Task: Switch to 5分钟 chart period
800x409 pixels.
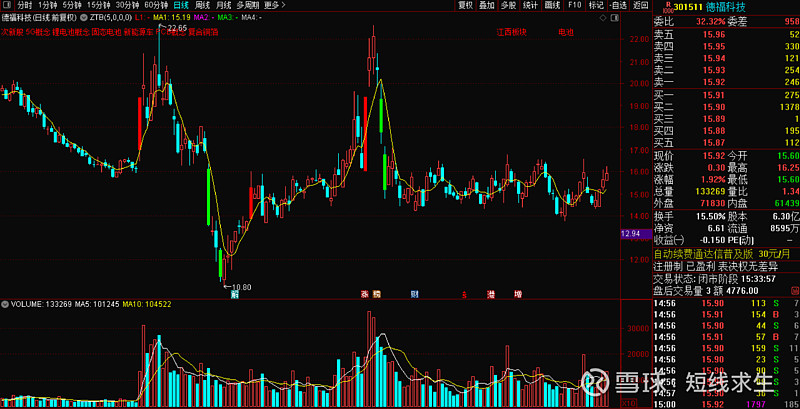Action: (x=72, y=6)
